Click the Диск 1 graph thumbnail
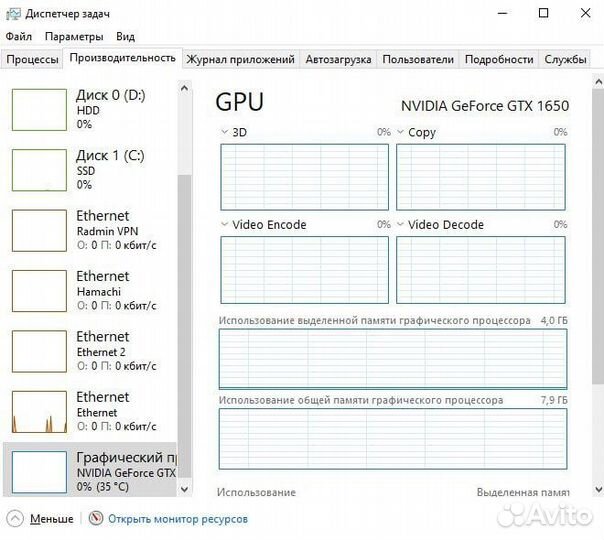 39,170
